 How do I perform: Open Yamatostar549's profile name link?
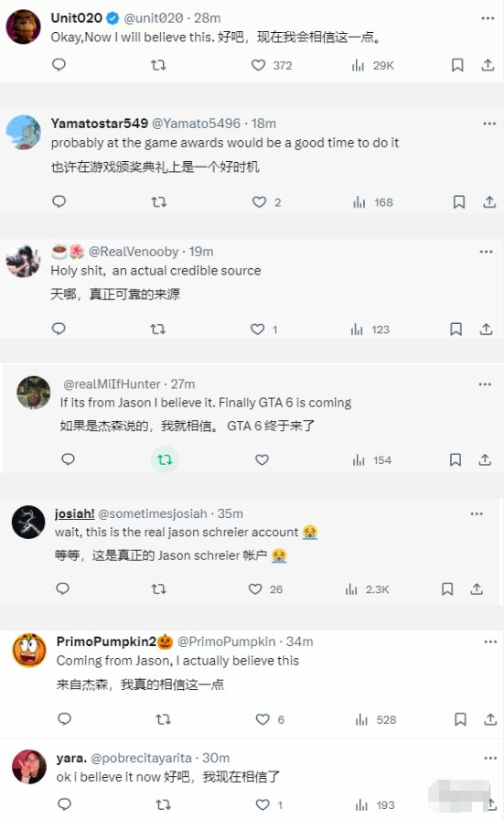100,124
